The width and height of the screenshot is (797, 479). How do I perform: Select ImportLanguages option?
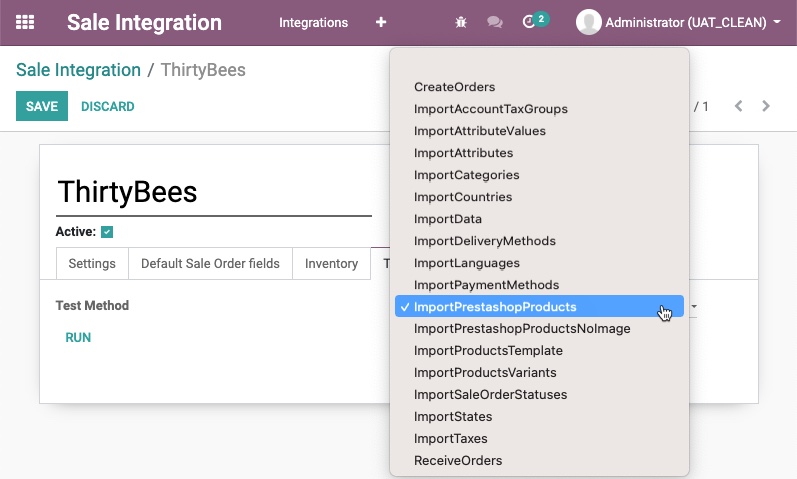539,263
